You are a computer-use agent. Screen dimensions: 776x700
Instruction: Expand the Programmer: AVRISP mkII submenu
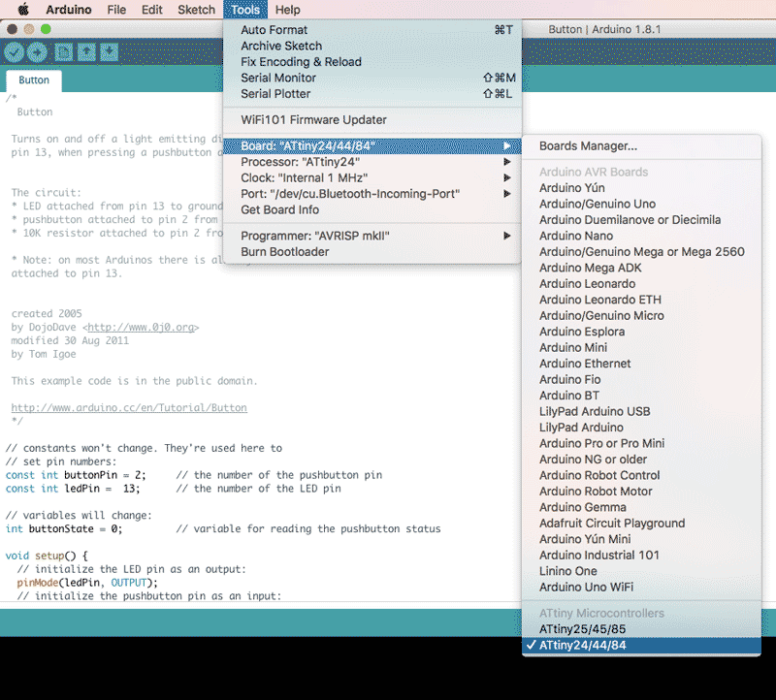pos(372,236)
